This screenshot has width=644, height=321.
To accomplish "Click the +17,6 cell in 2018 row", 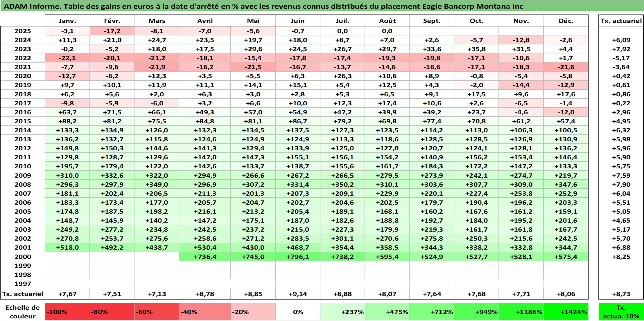I will pos(566,94).
